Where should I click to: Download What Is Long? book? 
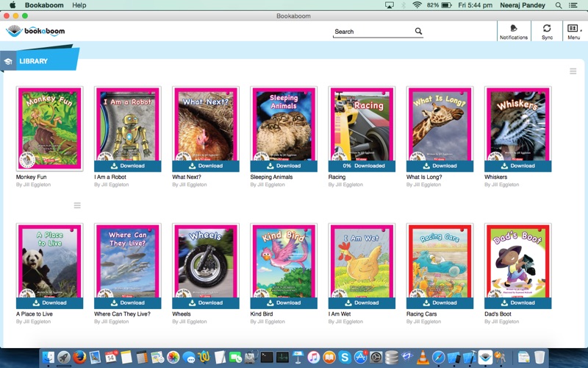point(440,166)
